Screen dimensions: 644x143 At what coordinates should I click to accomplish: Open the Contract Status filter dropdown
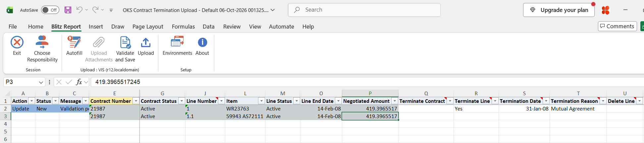click(182, 101)
